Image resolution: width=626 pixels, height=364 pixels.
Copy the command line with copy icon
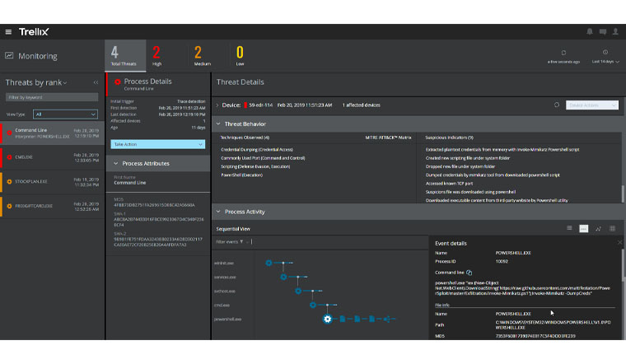pyautogui.click(x=469, y=273)
